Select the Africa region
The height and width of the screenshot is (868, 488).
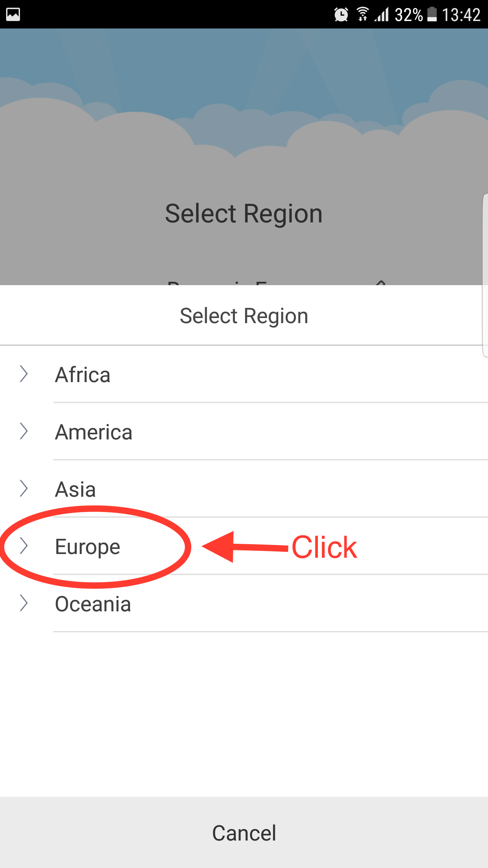[x=244, y=374]
